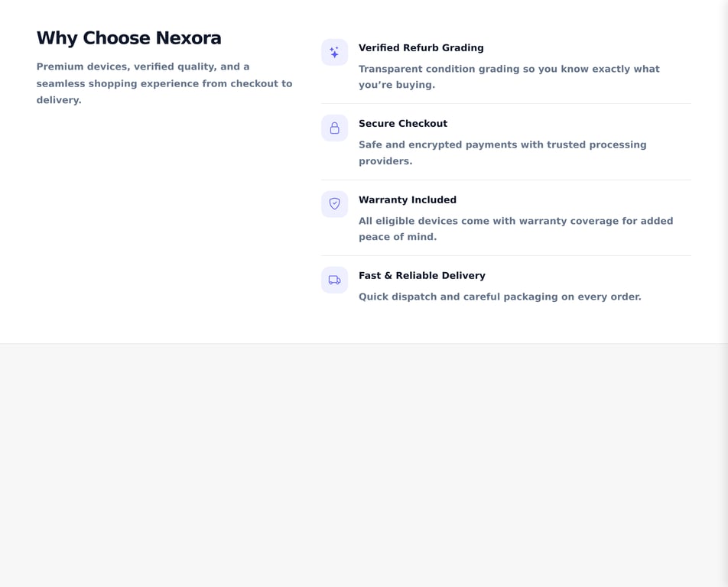This screenshot has width=728, height=587.
Task: Click the "Safe and encrypted payments" description
Action: [502, 153]
